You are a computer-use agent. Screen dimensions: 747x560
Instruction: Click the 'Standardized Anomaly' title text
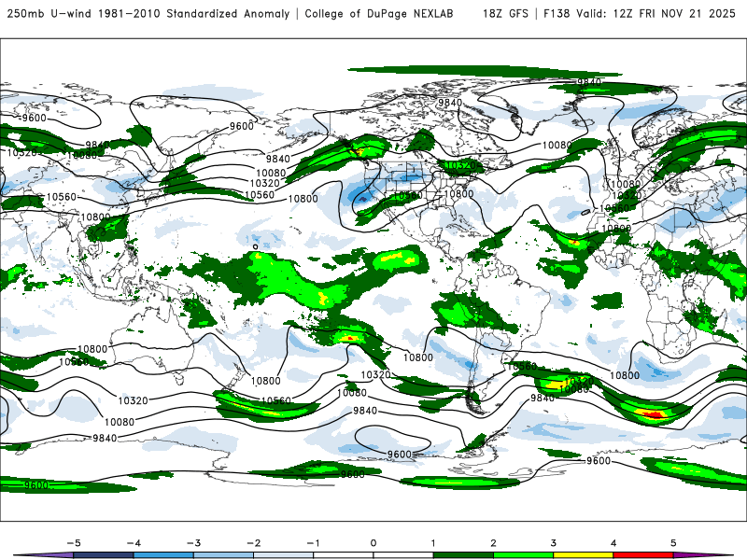(x=228, y=13)
